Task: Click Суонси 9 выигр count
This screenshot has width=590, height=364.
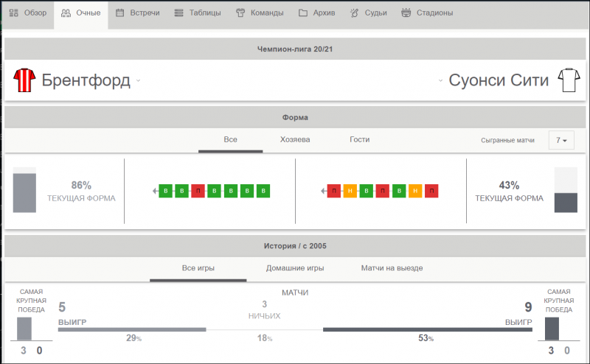Action: (x=518, y=313)
